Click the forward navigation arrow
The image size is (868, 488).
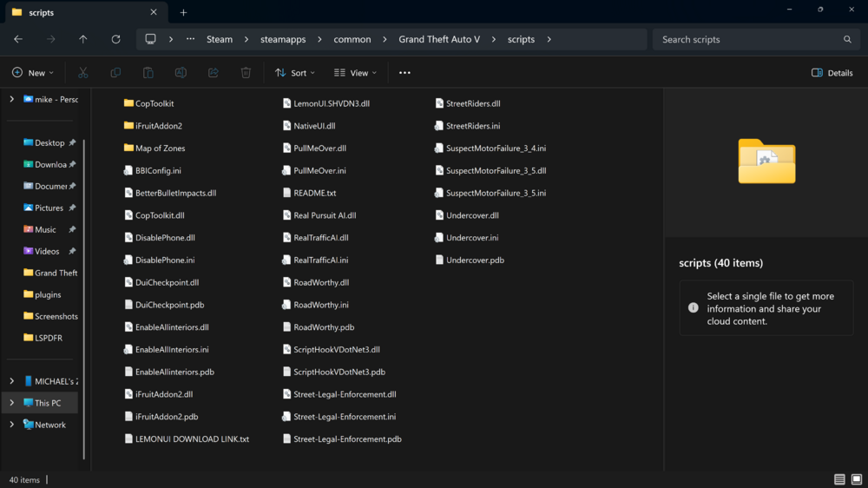point(51,39)
